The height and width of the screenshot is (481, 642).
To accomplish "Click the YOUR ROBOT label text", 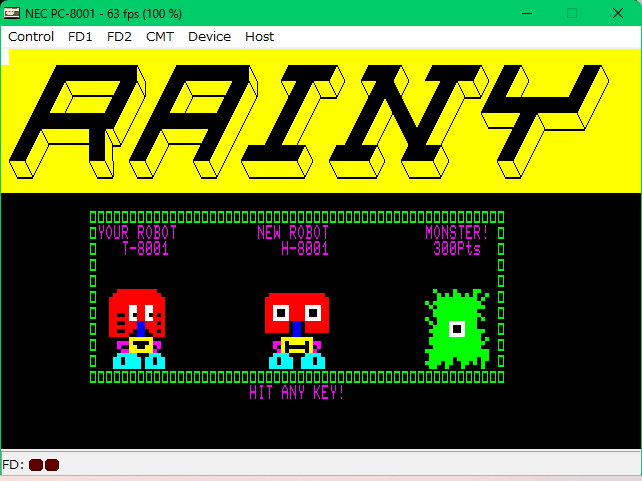I will point(138,233).
